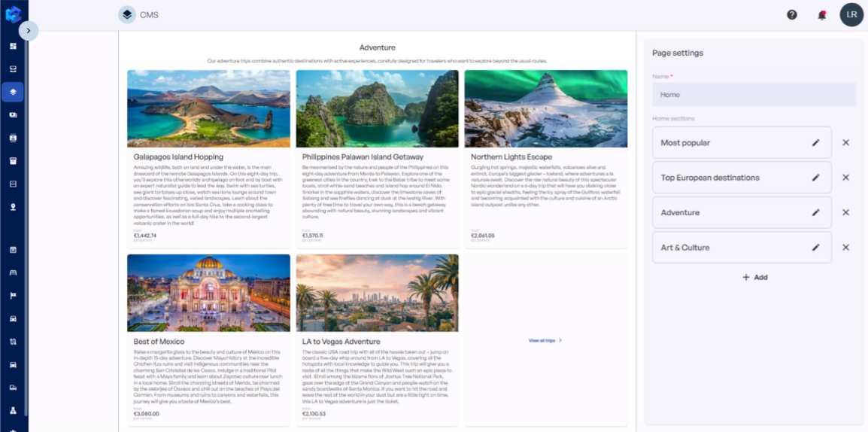Click the €2,061.05 price
The image size is (868, 432).
[483, 236]
